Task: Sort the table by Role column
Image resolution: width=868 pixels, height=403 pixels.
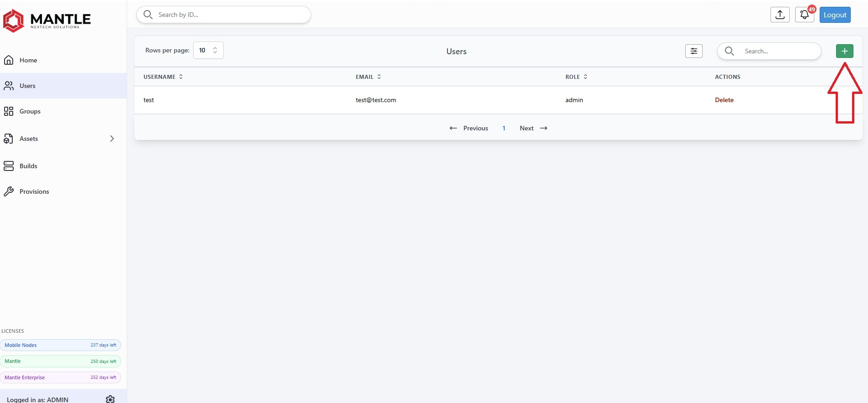Action: pos(576,77)
